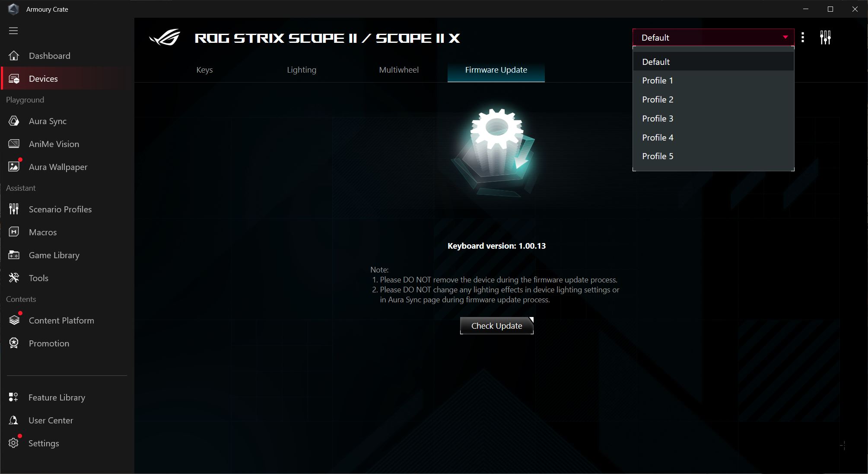The image size is (868, 474).
Task: Pick Profile 3 in the dropdown
Action: coord(713,118)
